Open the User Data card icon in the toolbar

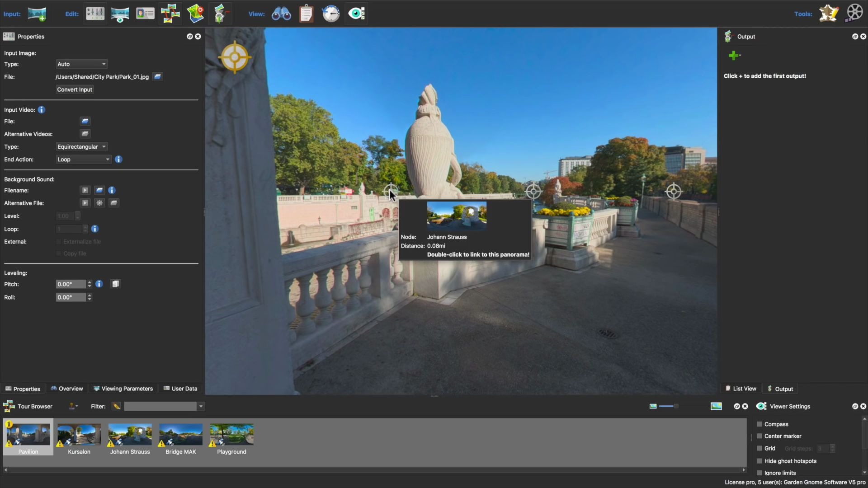[x=145, y=14]
